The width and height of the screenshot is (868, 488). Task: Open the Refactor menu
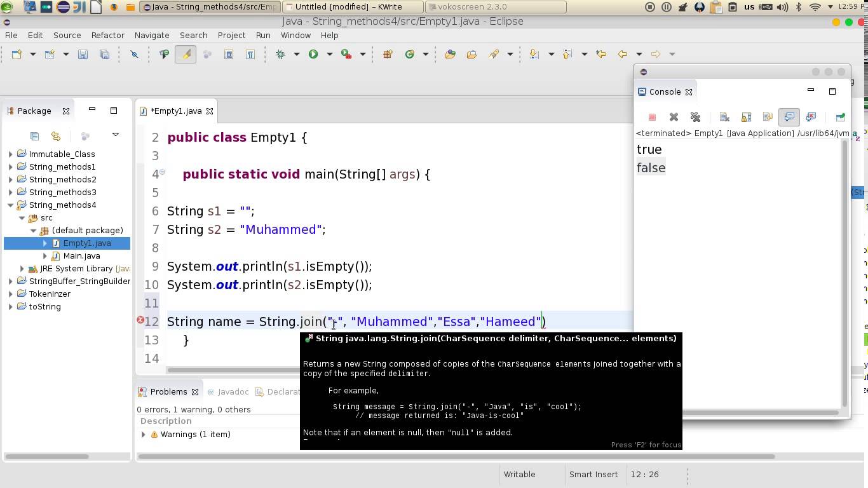tap(107, 35)
